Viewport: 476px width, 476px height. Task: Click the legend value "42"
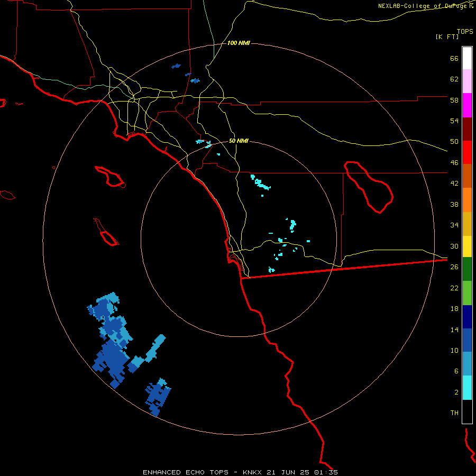tap(454, 183)
